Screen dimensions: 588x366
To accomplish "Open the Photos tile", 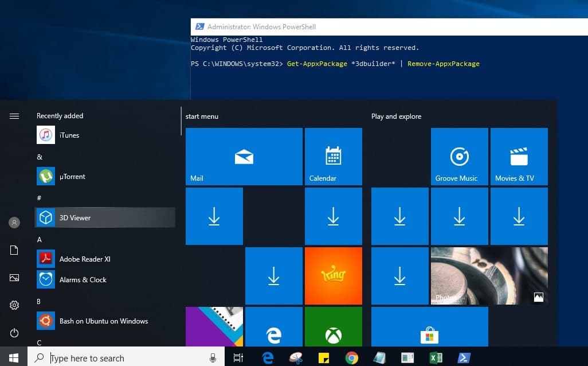I will (489, 276).
